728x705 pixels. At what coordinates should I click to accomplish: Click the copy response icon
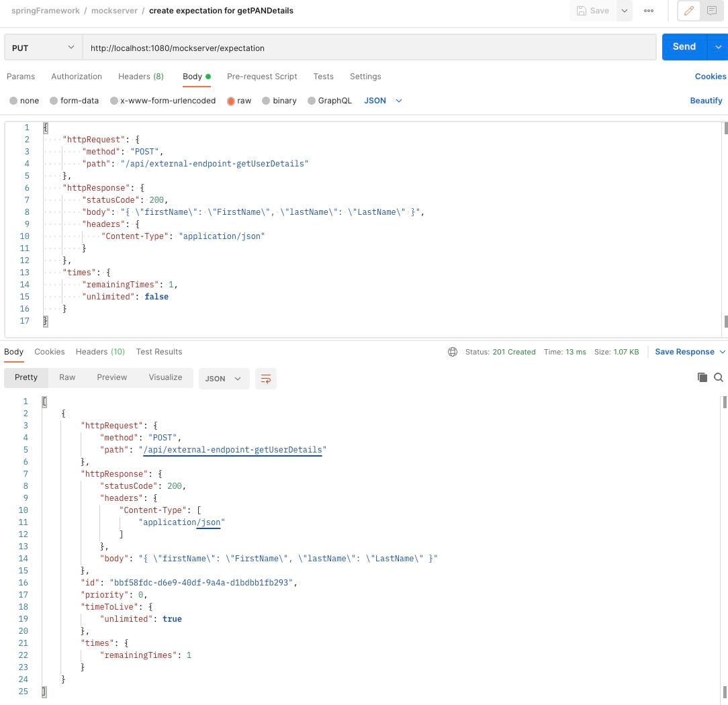click(702, 377)
